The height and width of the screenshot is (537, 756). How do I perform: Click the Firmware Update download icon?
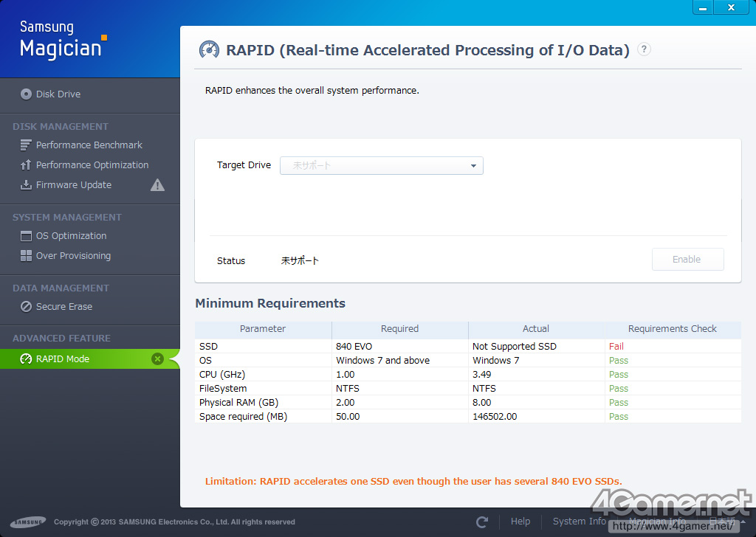26,185
